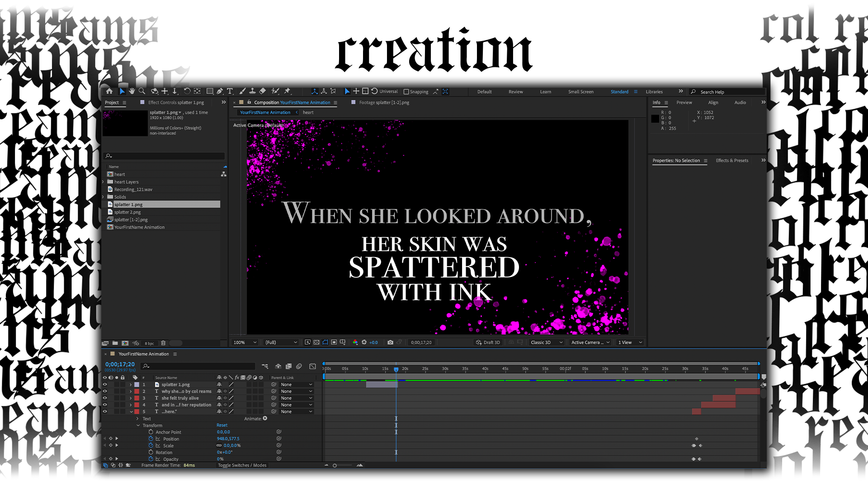Image resolution: width=868 pixels, height=488 pixels.
Task: Click Reset next to Transform
Action: point(222,425)
